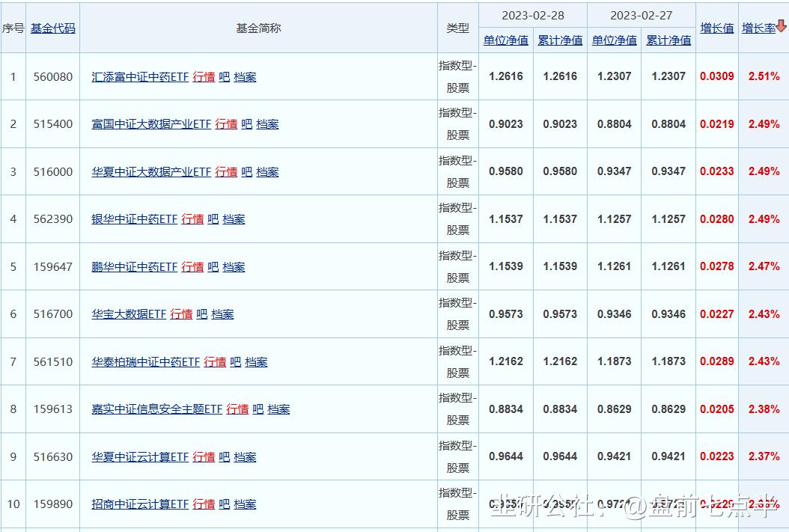Image resolution: width=789 pixels, height=532 pixels.
Task: Sort by 累计净值 under 2023-02-27
Action: tap(668, 40)
